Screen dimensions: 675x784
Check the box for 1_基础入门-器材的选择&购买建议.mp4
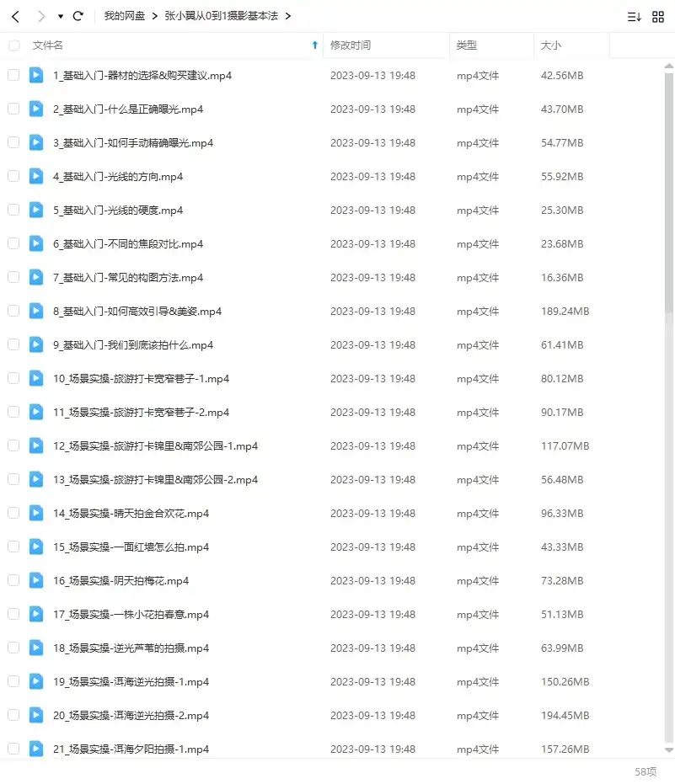point(13,76)
